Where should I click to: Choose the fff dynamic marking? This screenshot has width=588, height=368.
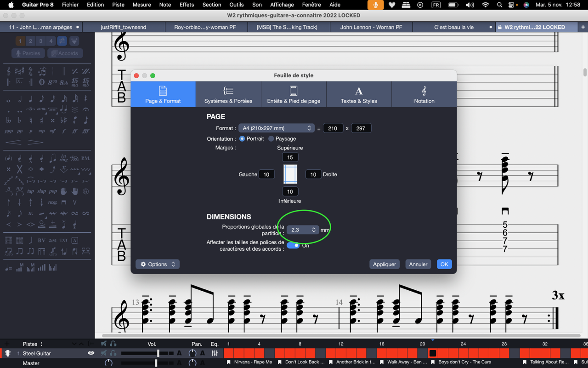[86, 131]
